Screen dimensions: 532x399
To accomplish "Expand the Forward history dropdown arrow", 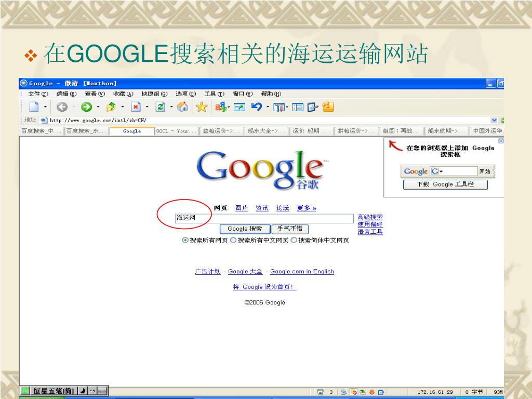I will (98, 107).
